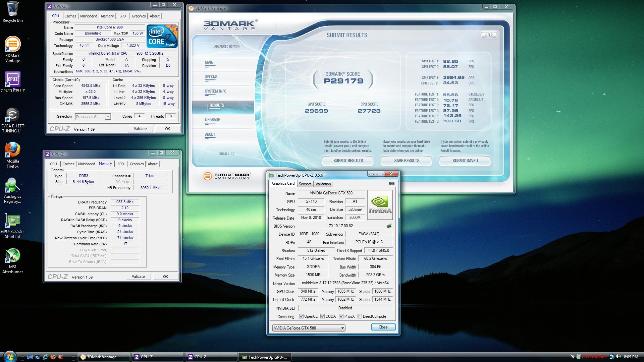Viewport: 644px width, 362px height.
Task: Switch to Caches tab in top CPU-Z window
Action: click(70, 16)
